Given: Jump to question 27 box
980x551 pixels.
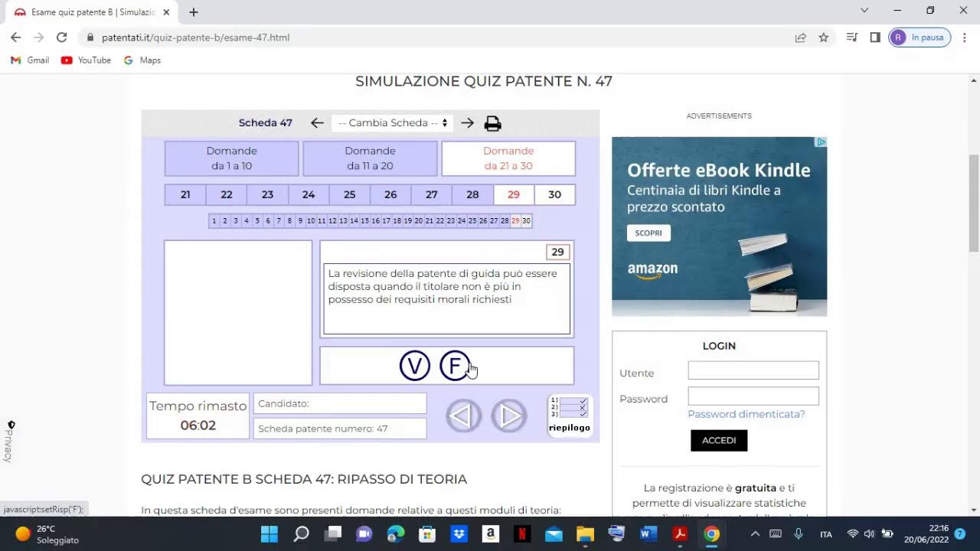Looking at the screenshot, I should tap(432, 194).
